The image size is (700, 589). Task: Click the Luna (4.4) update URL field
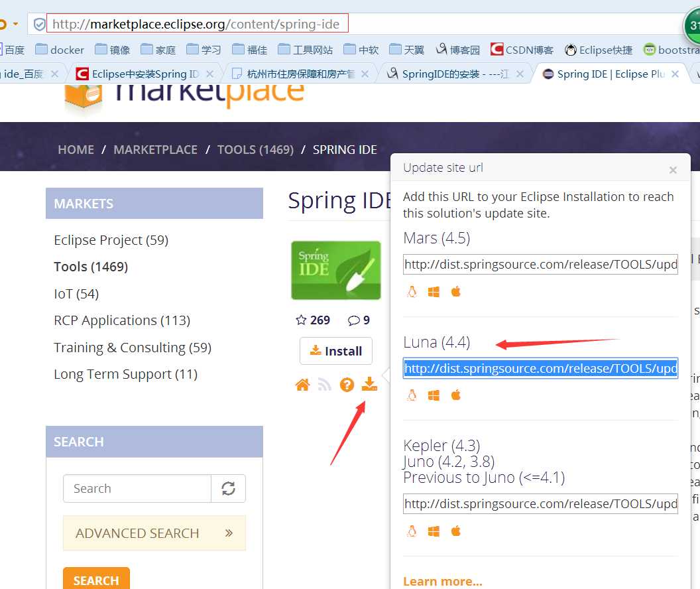[x=540, y=368]
